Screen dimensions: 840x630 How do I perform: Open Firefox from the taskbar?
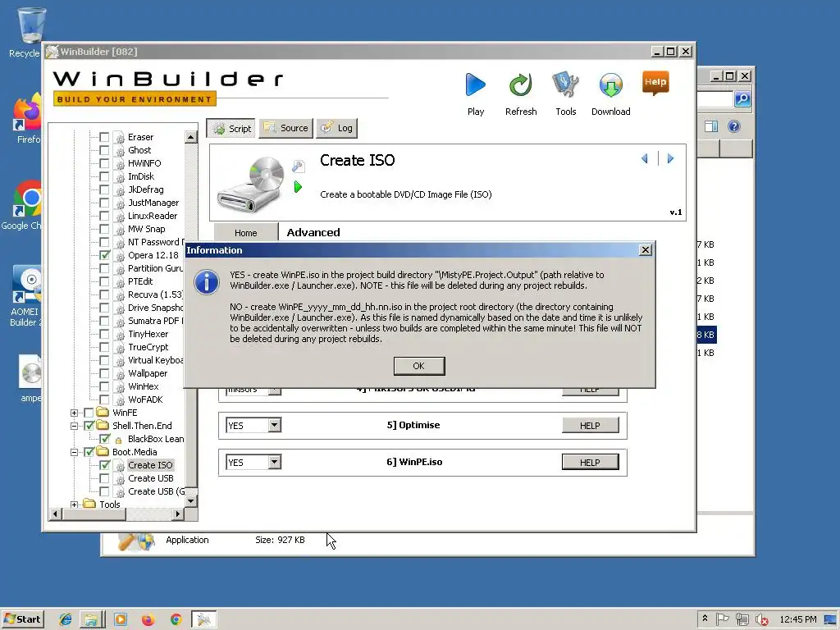tap(148, 619)
